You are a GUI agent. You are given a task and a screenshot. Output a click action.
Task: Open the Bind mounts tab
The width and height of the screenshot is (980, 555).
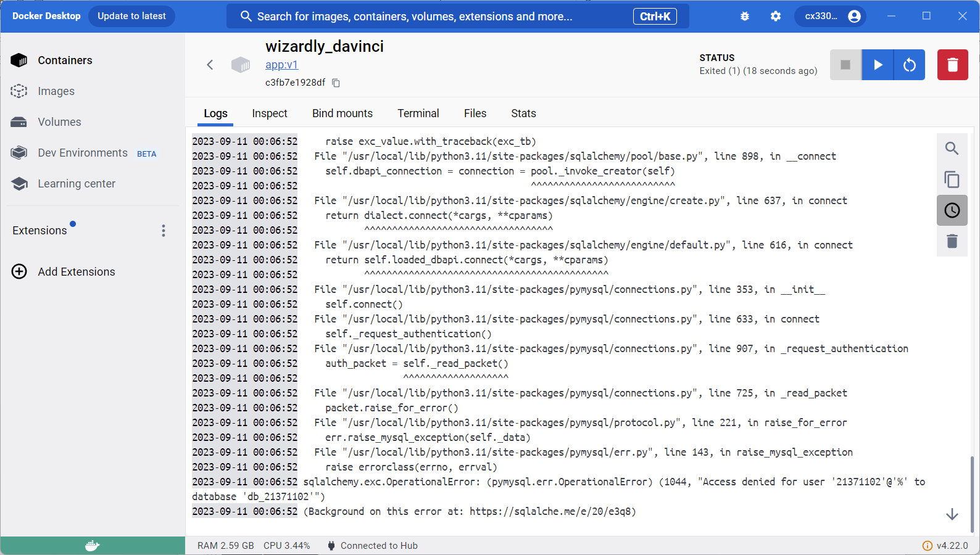[343, 113]
